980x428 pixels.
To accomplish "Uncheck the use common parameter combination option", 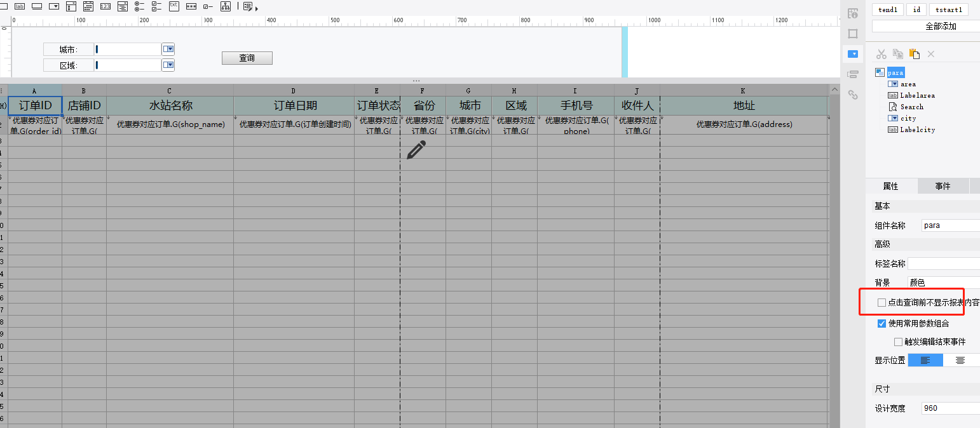I will [881, 323].
